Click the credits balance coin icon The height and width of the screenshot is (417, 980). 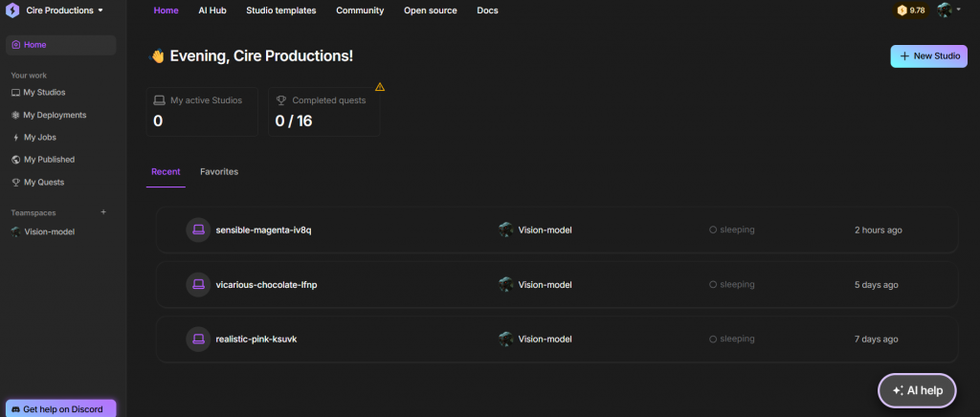(x=902, y=11)
